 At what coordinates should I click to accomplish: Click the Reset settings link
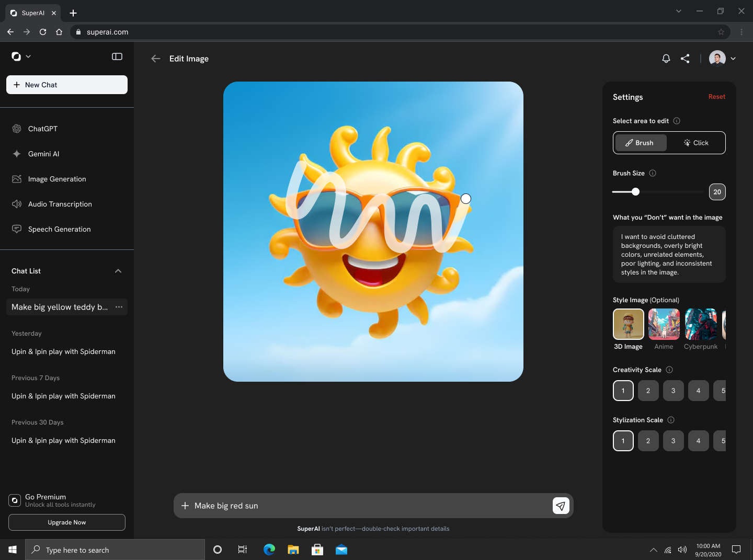click(x=716, y=97)
